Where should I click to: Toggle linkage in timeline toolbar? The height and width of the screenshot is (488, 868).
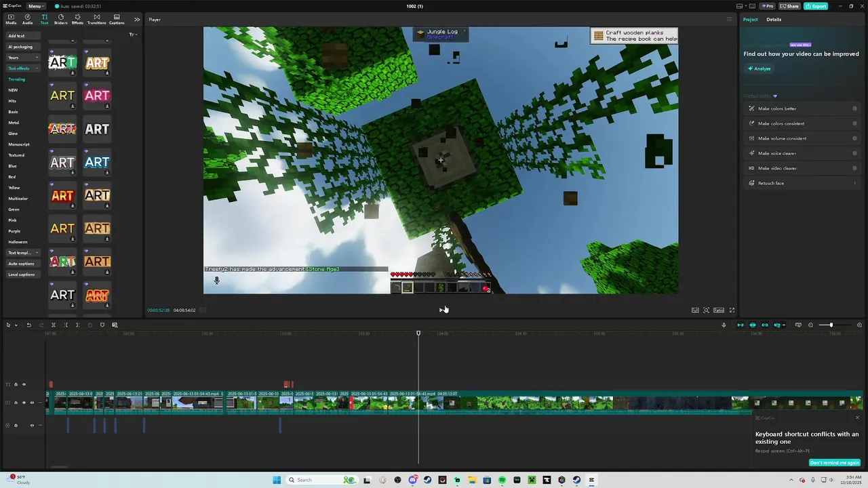765,325
